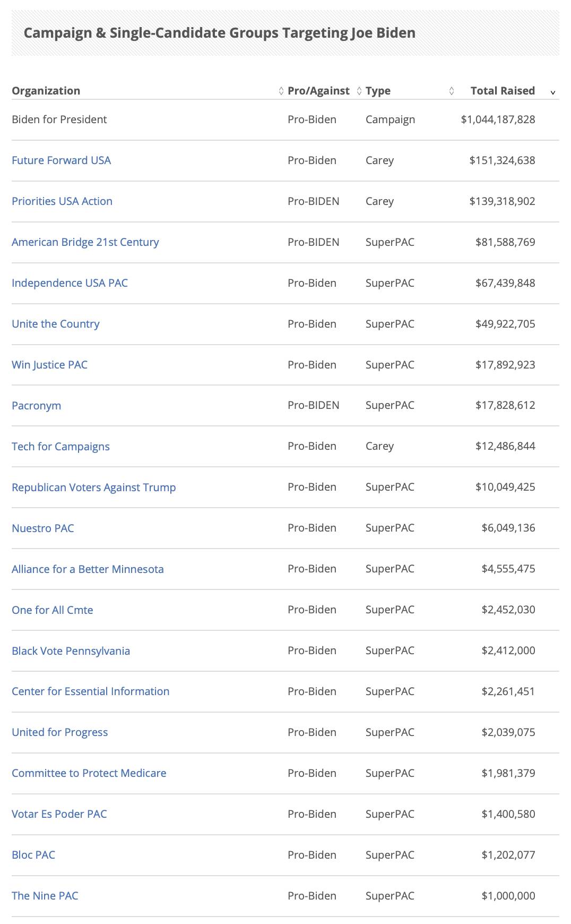
Task: Select the $81,588,769 amount
Action: tap(505, 242)
